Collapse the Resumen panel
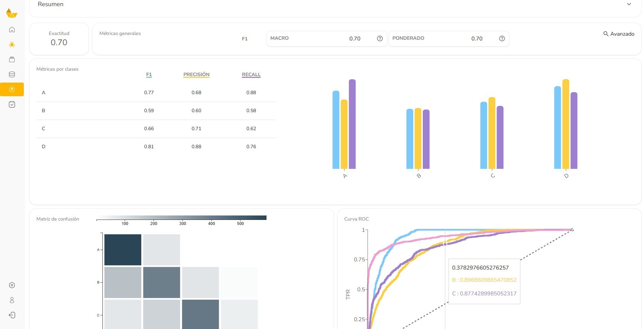This screenshot has width=644, height=329. tap(629, 4)
